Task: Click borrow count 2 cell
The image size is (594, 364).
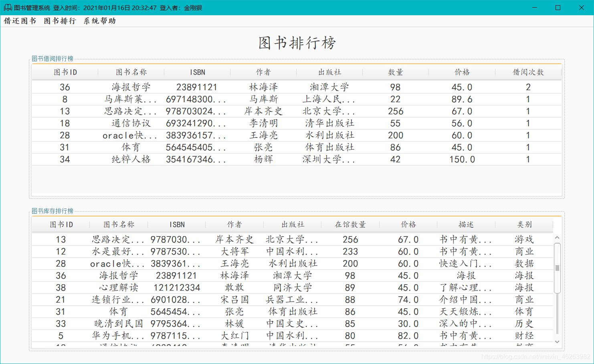Action: (x=528, y=87)
